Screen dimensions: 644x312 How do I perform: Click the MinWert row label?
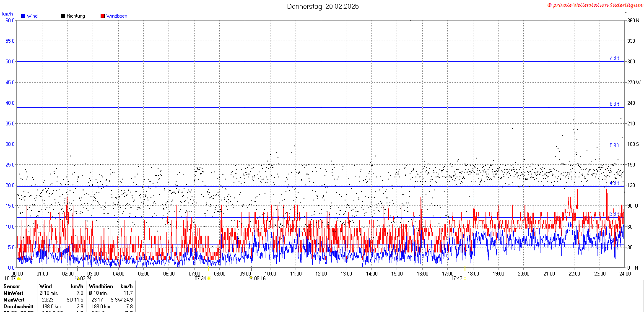pos(13,293)
